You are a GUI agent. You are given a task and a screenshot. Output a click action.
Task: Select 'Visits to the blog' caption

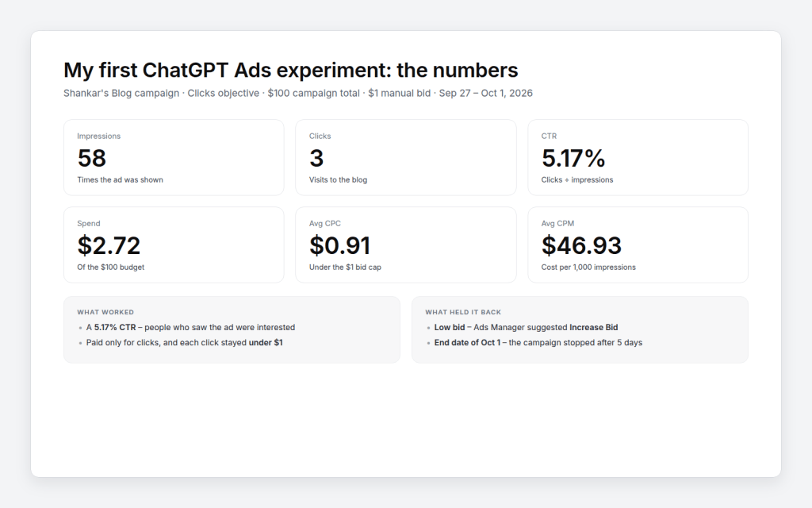(338, 180)
